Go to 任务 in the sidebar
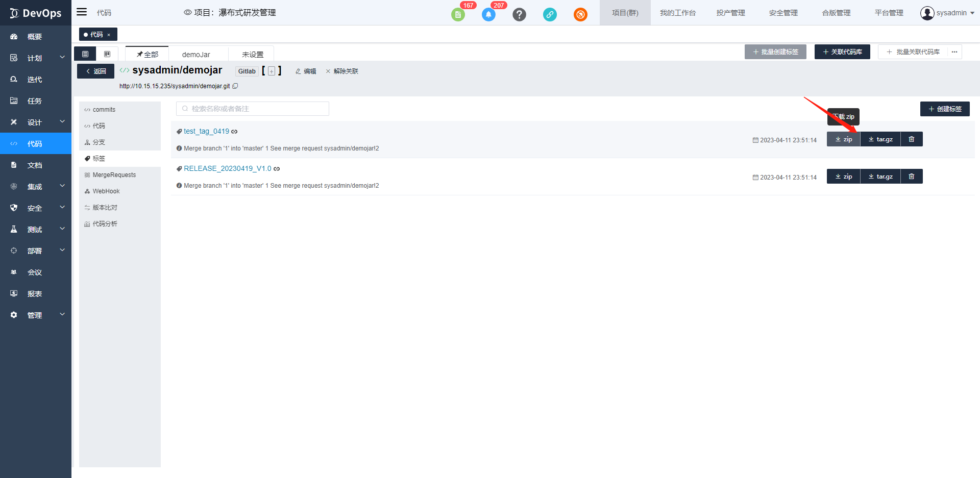 36,101
